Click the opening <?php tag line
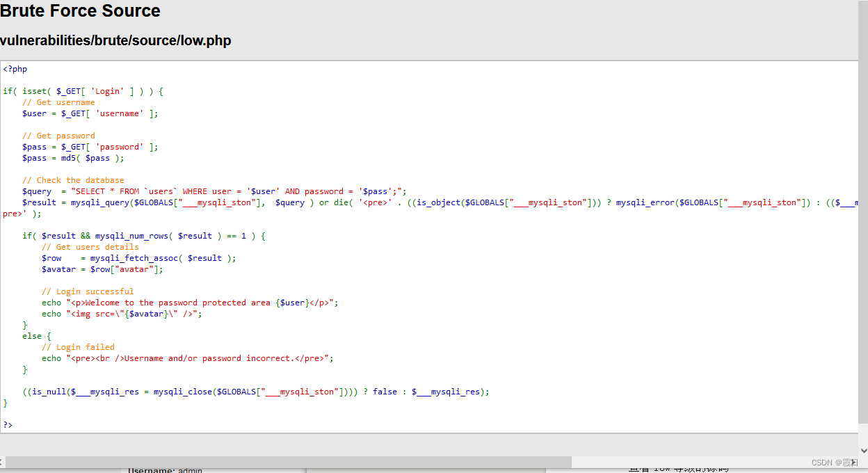The height and width of the screenshot is (473, 868). [x=15, y=69]
